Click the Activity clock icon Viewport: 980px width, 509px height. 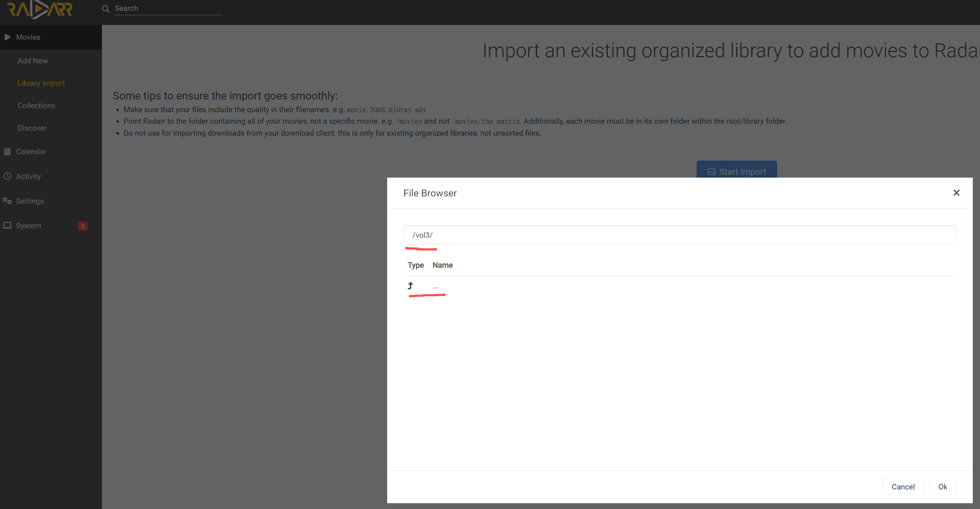pos(7,176)
